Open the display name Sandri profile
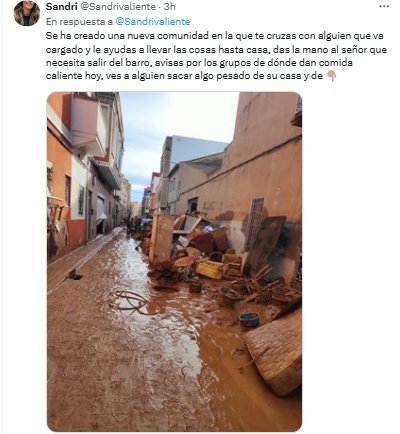400x434 pixels. coord(62,6)
